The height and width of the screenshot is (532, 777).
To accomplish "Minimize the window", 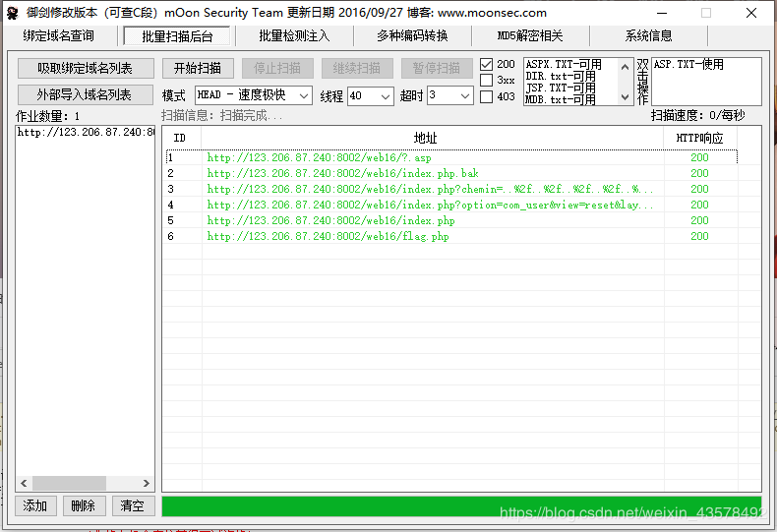I will [x=661, y=13].
